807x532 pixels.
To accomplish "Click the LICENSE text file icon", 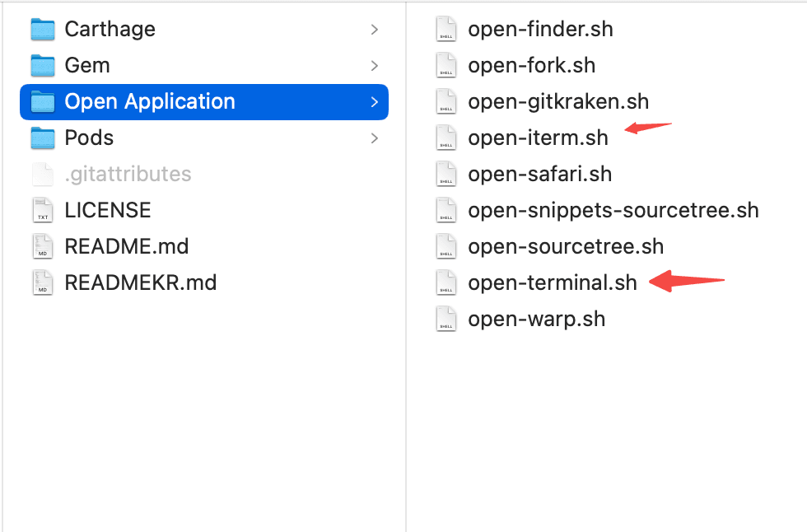I will pyautogui.click(x=42, y=211).
